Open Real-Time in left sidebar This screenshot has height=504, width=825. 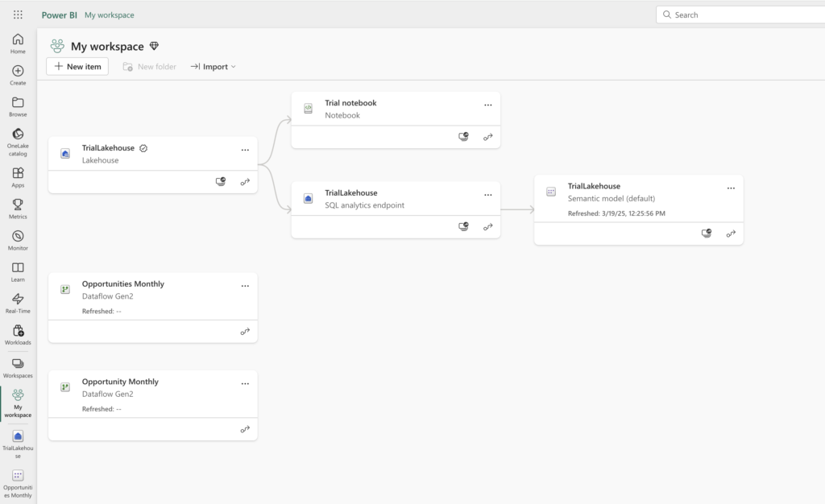(x=18, y=304)
